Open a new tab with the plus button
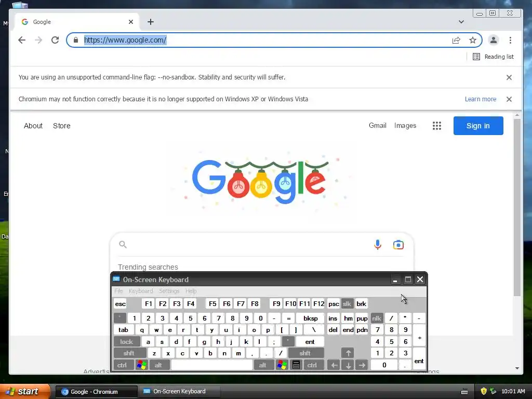This screenshot has height=399, width=532. 151,22
